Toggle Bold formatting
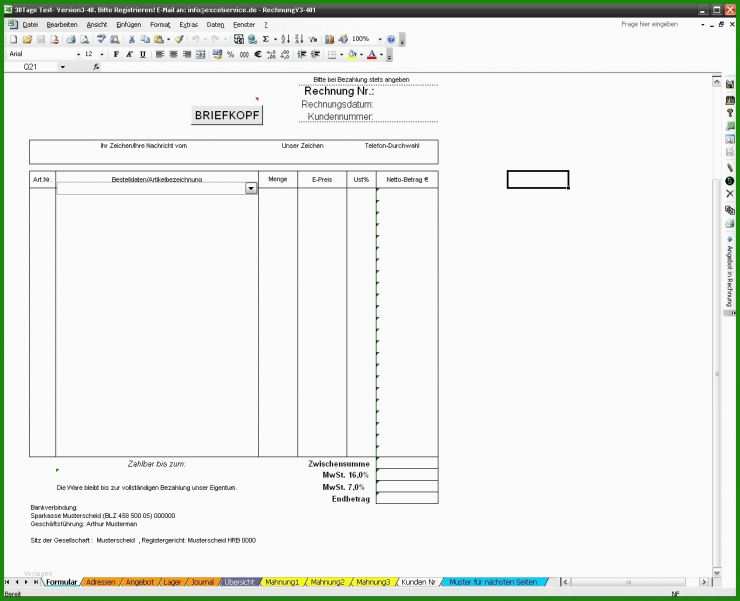This screenshot has width=740, height=601. [x=116, y=54]
